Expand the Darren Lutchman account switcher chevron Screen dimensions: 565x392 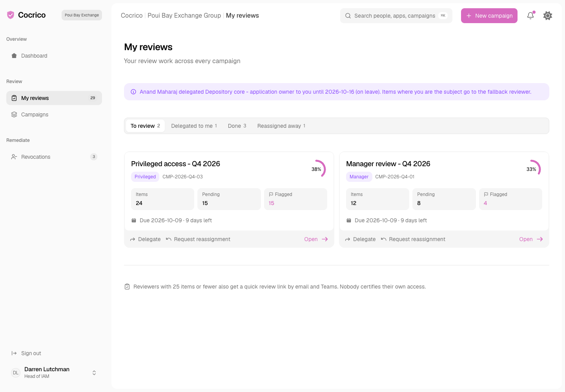pos(94,373)
